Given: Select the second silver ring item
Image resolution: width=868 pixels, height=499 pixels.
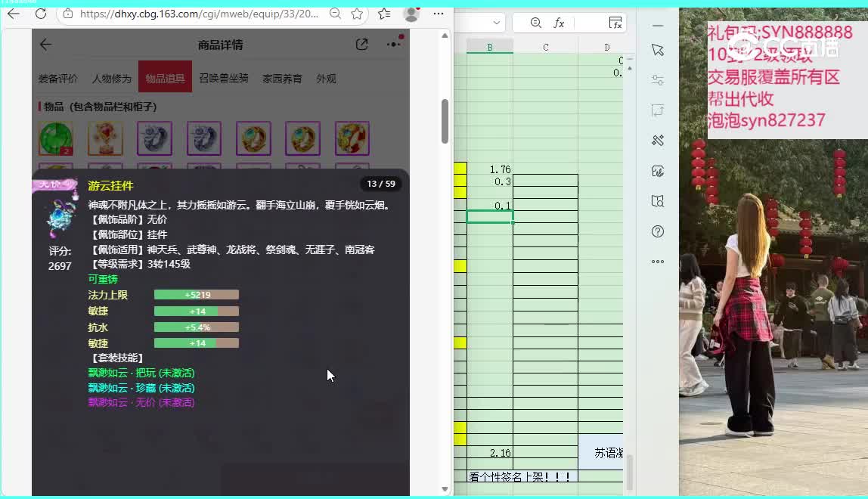Looking at the screenshot, I should (x=203, y=138).
